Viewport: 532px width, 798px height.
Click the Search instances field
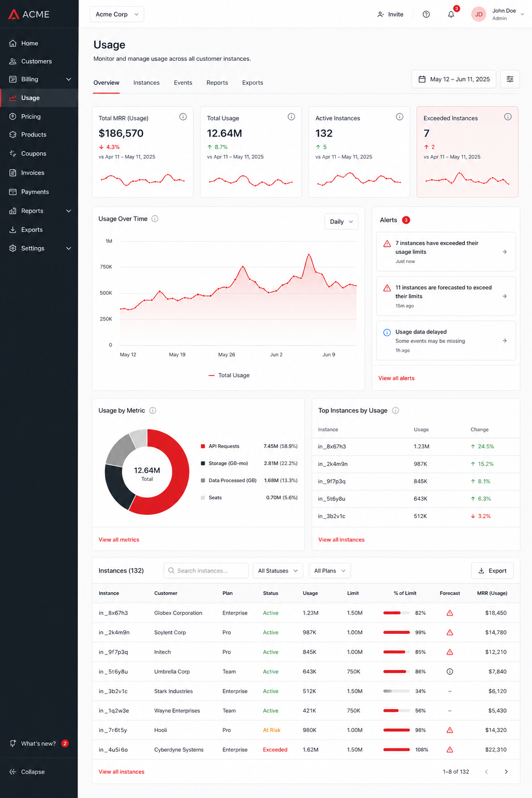206,571
